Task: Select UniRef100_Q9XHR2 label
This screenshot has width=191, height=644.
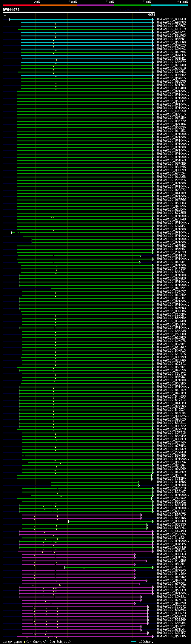Action: 171,75
